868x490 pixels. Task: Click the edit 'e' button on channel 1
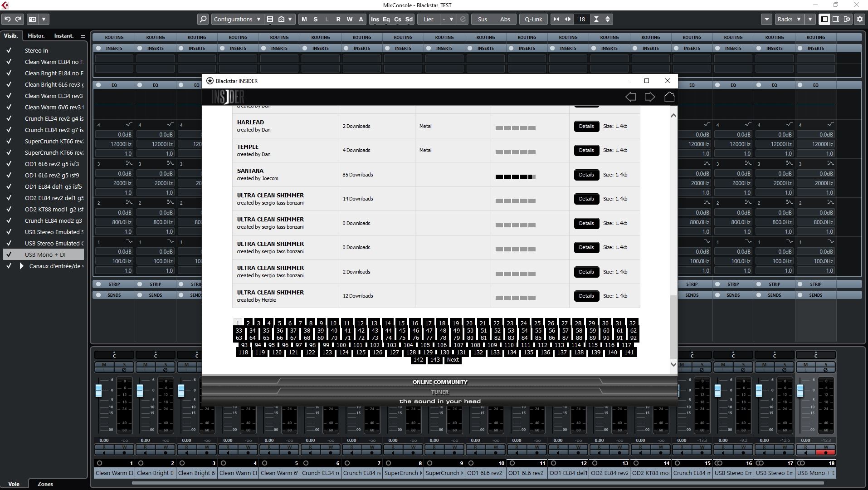[x=124, y=370]
